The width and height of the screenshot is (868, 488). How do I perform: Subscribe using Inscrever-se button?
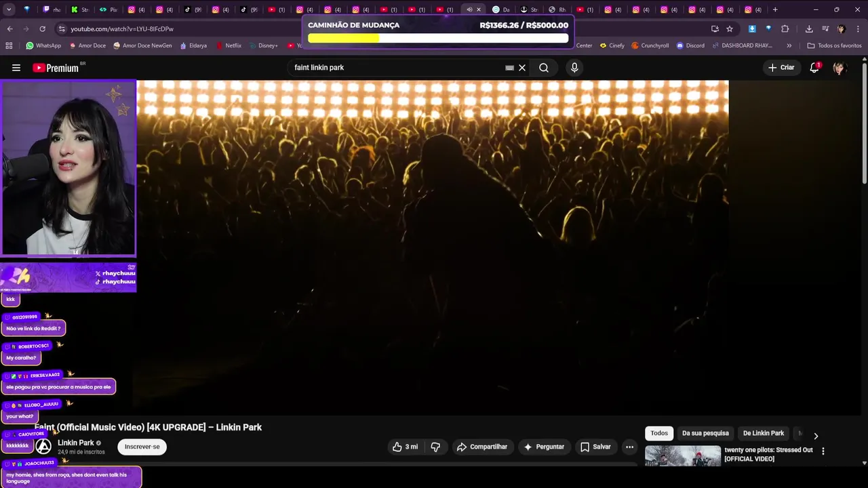[142, 447]
